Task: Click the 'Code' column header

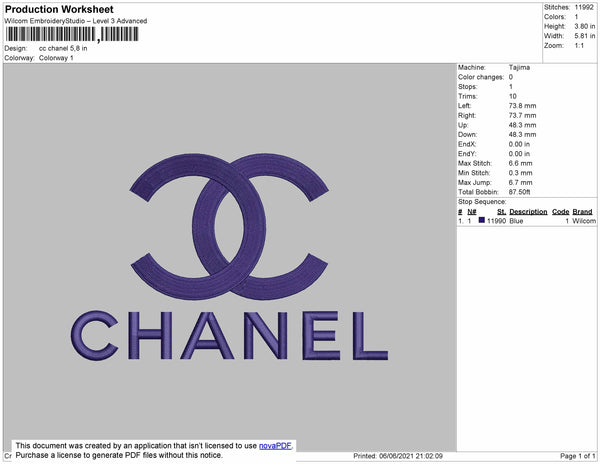Action: [x=561, y=212]
